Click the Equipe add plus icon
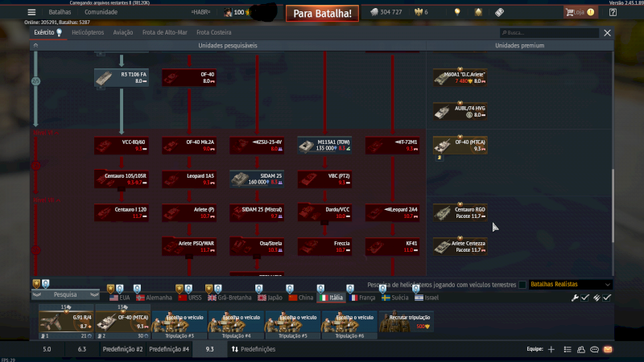 pyautogui.click(x=551, y=349)
